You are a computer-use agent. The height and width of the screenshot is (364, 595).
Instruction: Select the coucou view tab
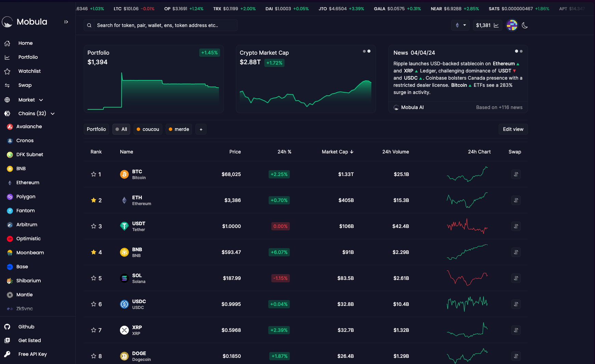(148, 129)
